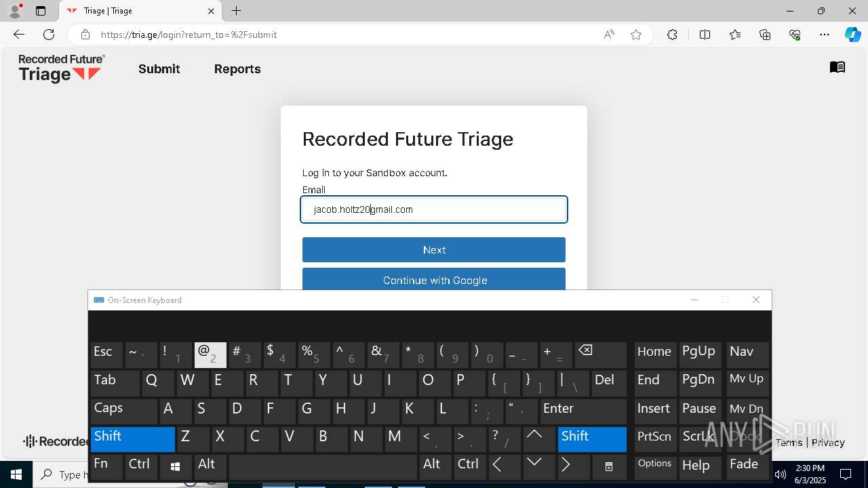The width and height of the screenshot is (868, 488).
Task: Open Edge Settings and more menu
Action: (x=825, y=35)
